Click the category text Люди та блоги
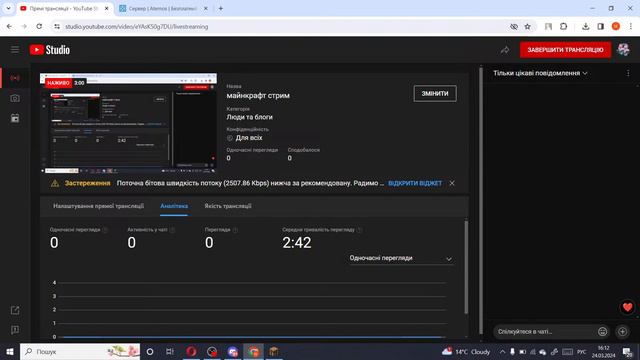 [249, 117]
